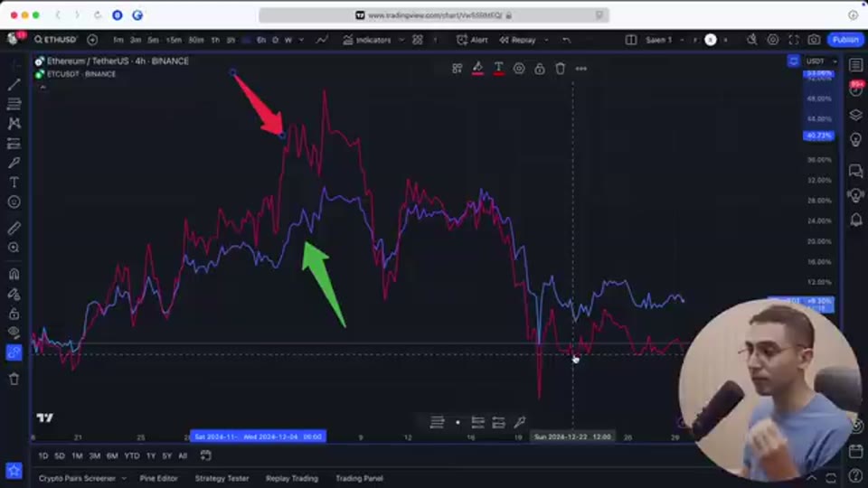
Task: Click the Publish button
Action: pyautogui.click(x=845, y=40)
